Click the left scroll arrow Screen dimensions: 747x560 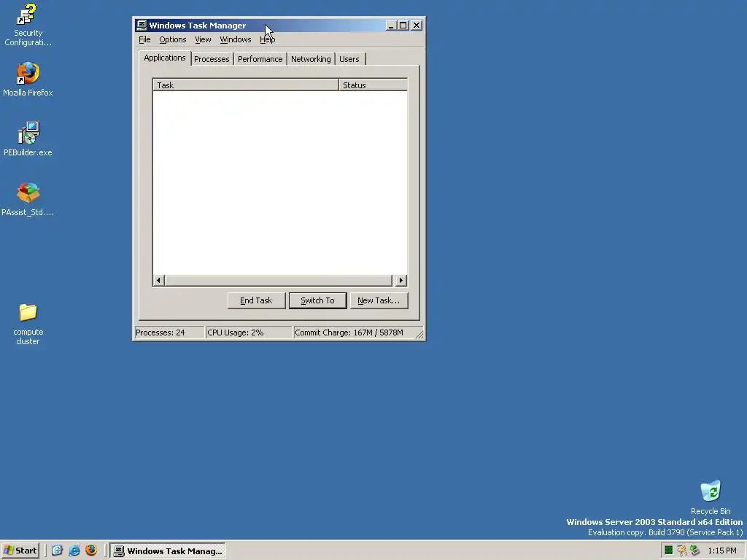(x=159, y=281)
